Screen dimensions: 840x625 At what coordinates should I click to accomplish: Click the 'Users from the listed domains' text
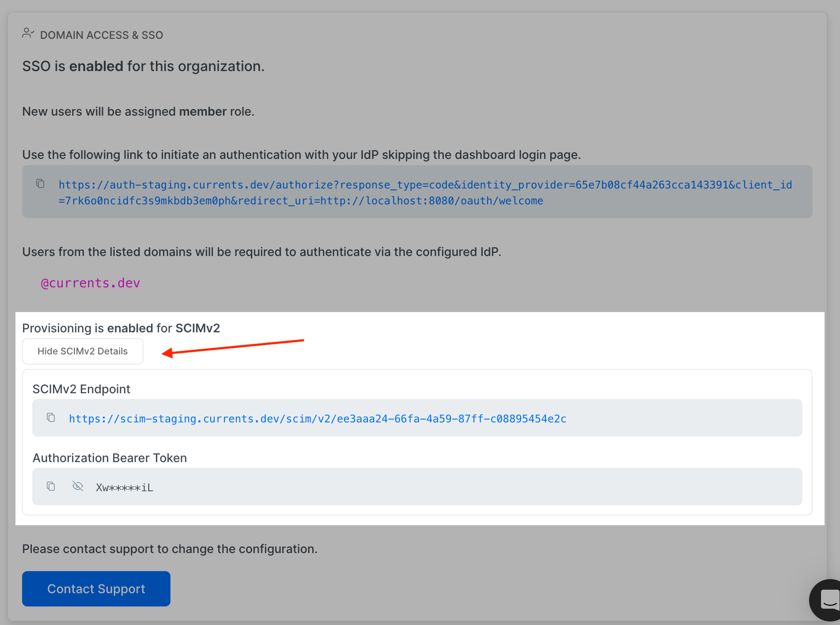(261, 252)
